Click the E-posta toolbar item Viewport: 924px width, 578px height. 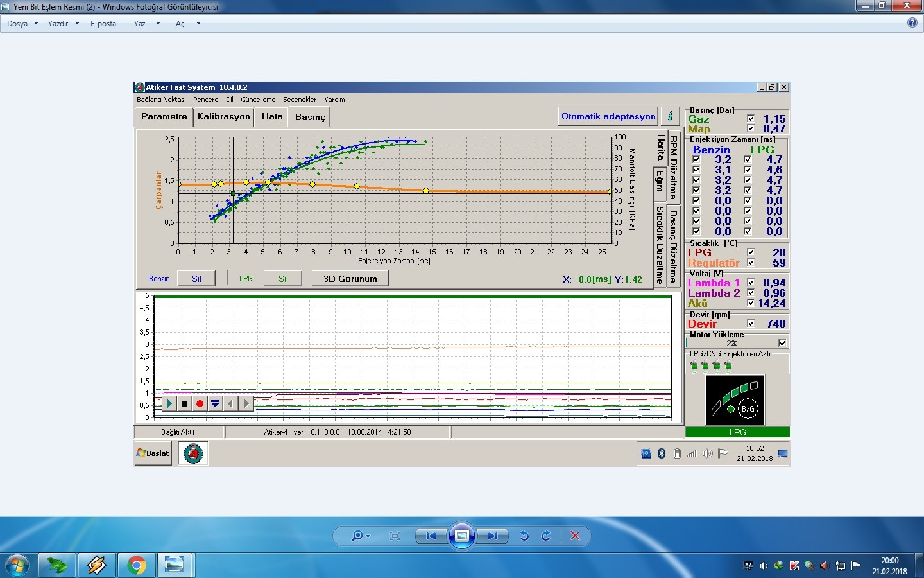click(103, 24)
